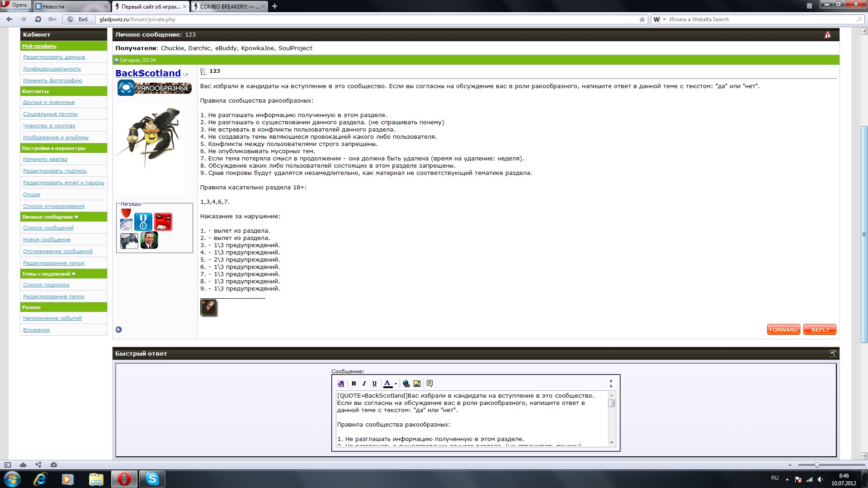The height and width of the screenshot is (488, 868).
Task: Expand BackScotland username dropdown arrow
Action: (x=185, y=75)
